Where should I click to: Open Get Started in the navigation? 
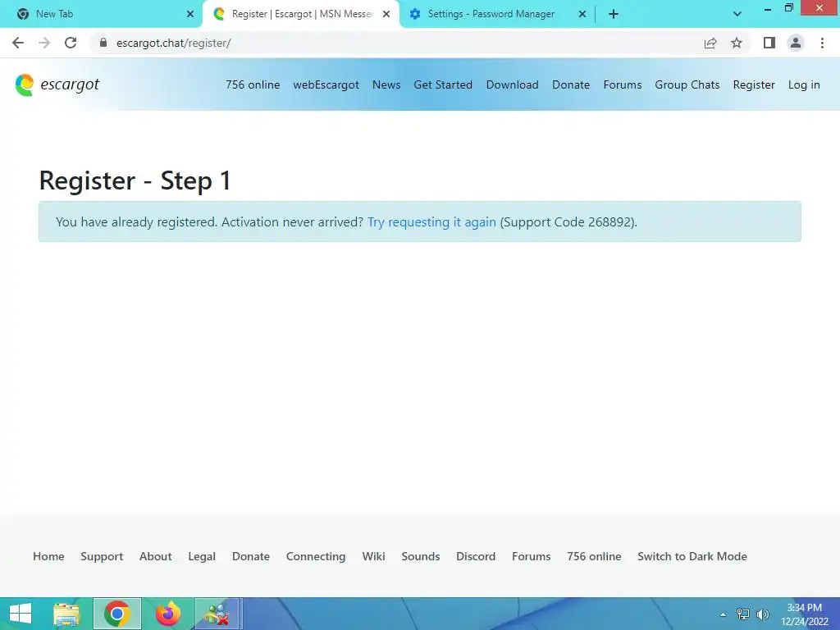[443, 84]
